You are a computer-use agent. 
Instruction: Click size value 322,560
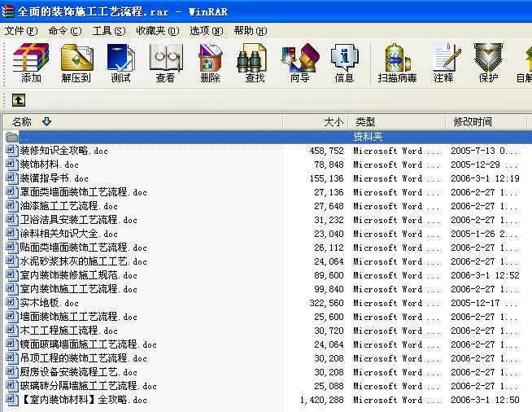click(326, 303)
